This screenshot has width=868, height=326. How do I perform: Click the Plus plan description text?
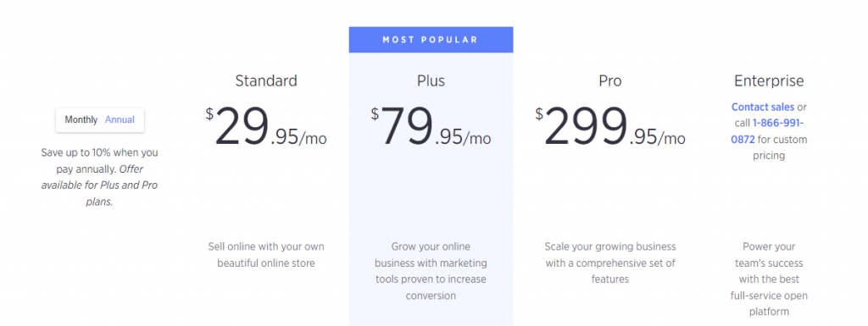431,271
